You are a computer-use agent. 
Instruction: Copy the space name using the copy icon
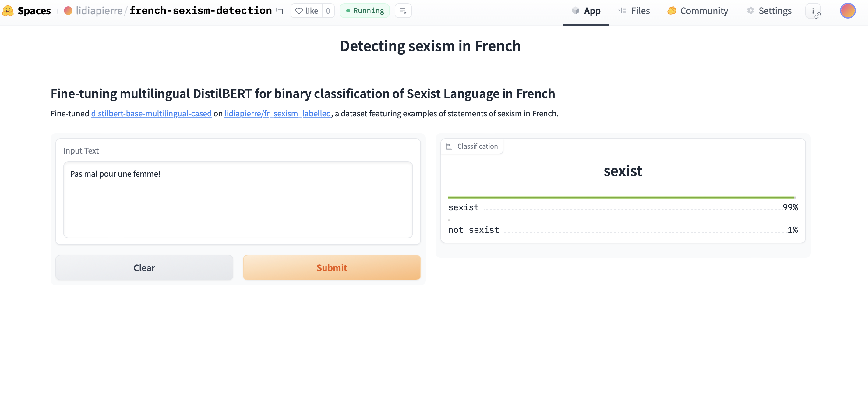tap(280, 11)
